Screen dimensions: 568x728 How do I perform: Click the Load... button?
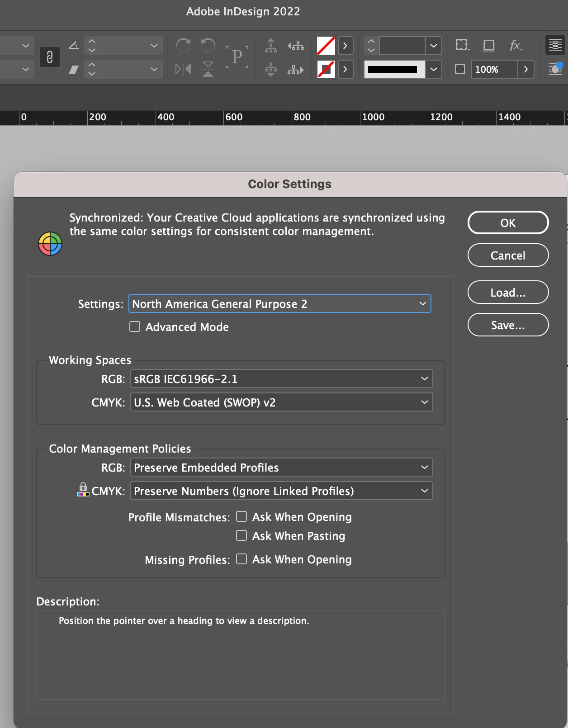pos(508,292)
